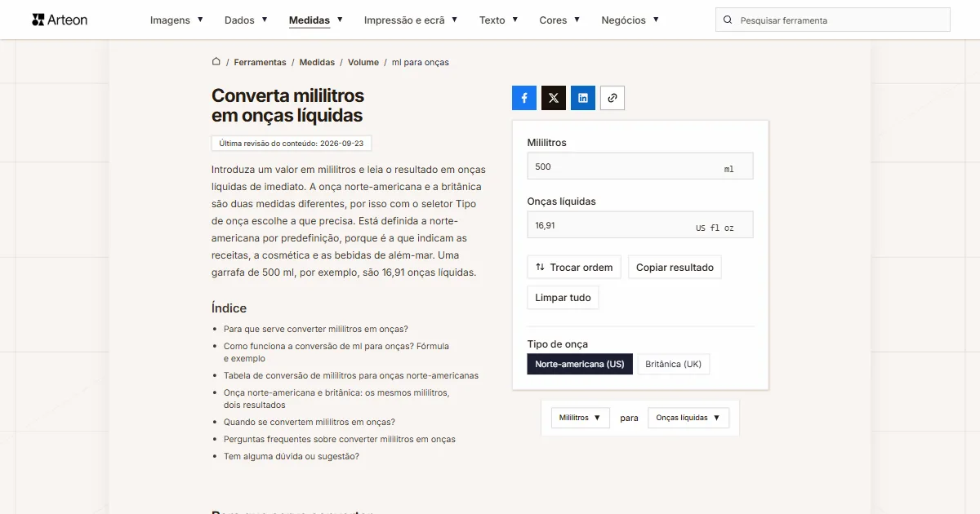Expand the Impressão e ecrã menu

point(411,20)
